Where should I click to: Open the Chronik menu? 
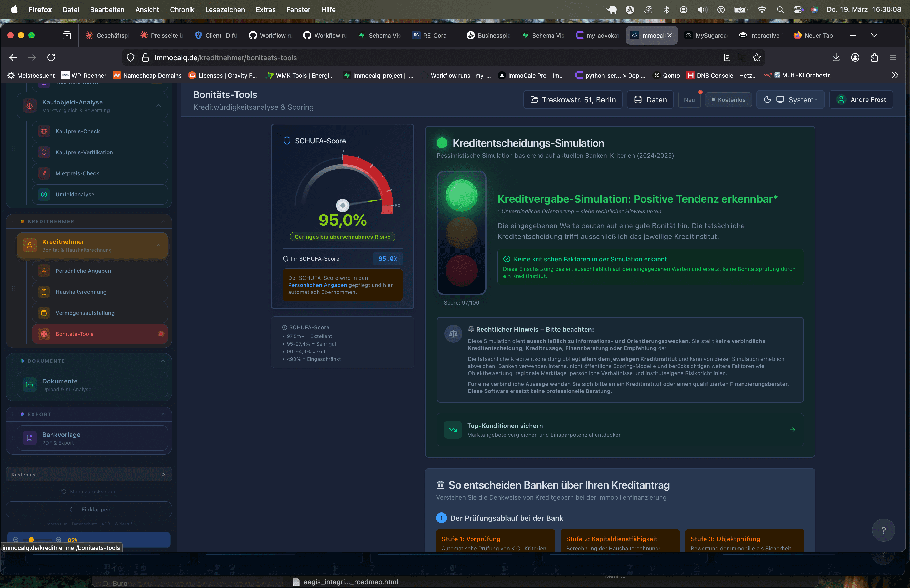[182, 9]
